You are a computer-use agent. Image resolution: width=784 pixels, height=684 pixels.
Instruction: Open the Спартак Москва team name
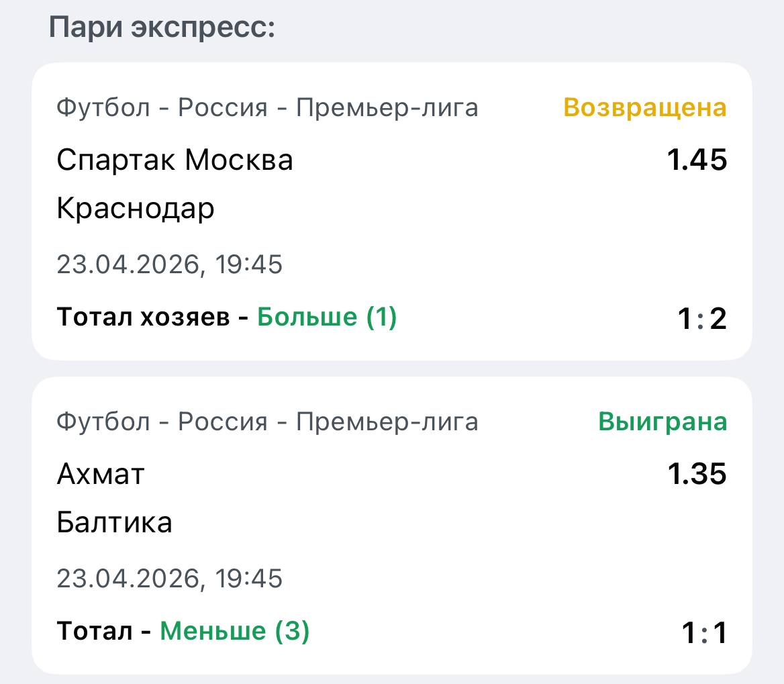pos(175,160)
